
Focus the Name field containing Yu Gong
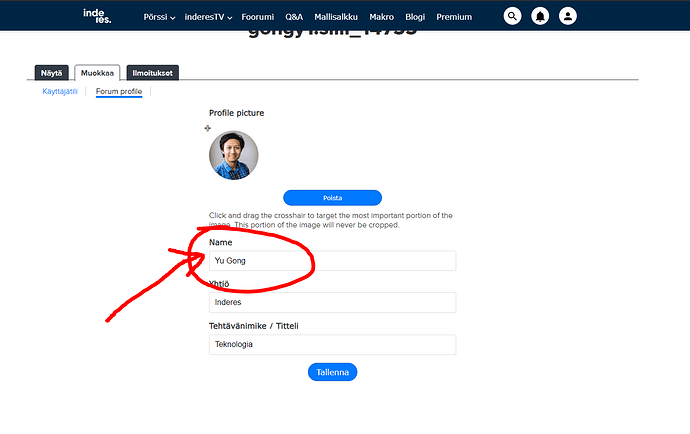point(332,261)
